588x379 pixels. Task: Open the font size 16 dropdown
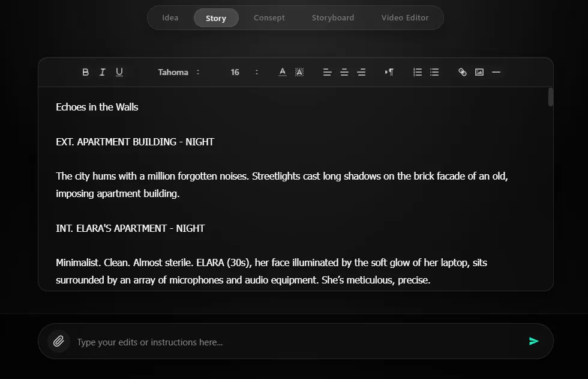[245, 72]
